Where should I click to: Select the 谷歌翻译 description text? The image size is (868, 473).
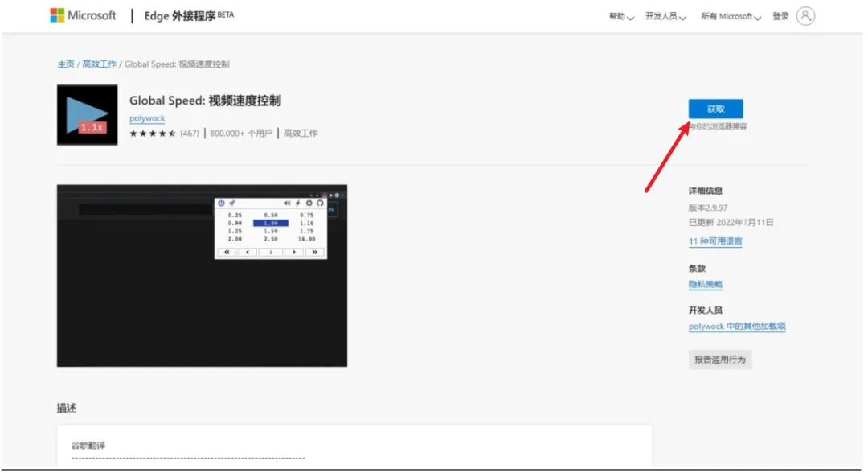(x=88, y=446)
